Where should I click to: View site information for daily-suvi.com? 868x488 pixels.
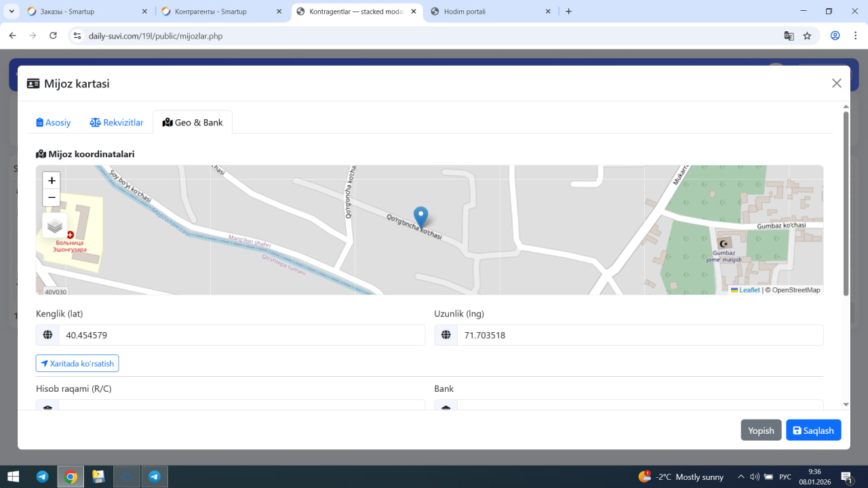pos(77,36)
